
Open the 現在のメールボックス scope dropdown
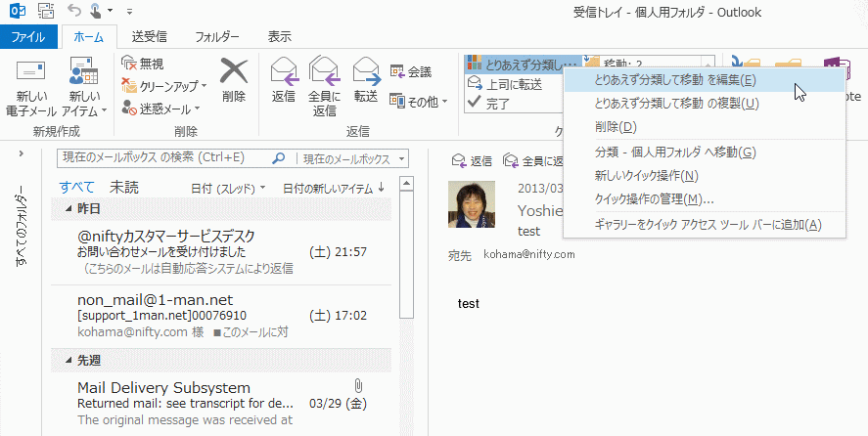(x=353, y=158)
